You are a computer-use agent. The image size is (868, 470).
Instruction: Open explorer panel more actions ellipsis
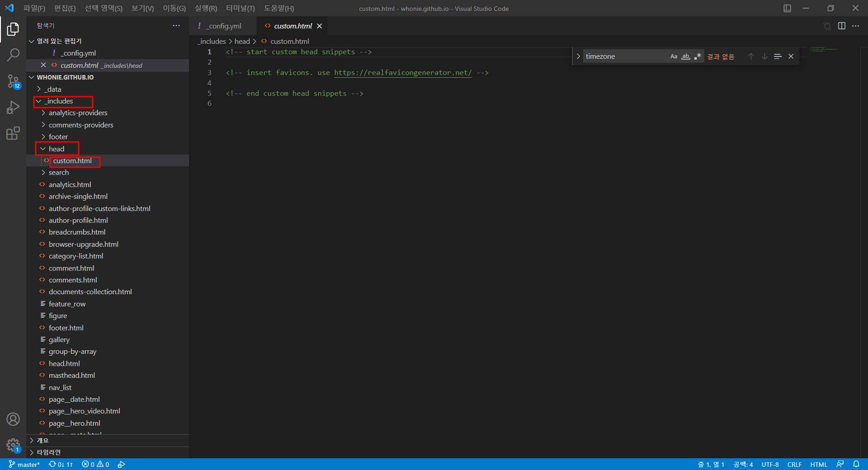pos(176,26)
